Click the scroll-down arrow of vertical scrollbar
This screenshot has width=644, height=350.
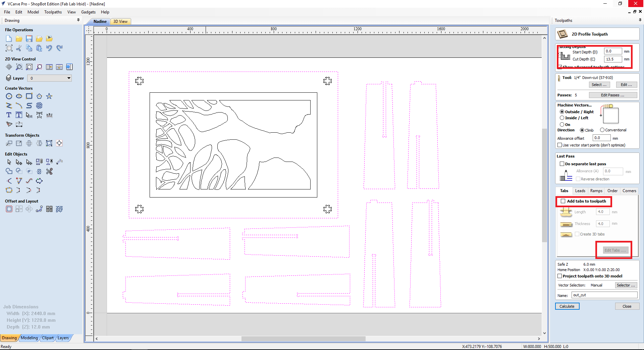[545, 333]
